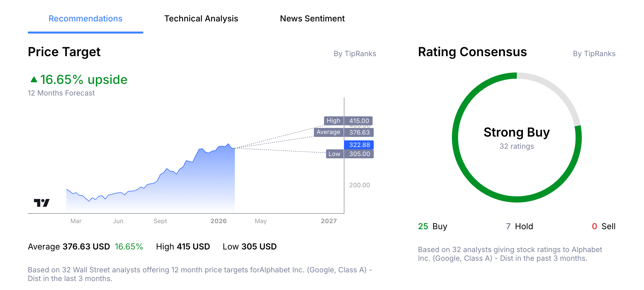Open the News Sentiment tab
This screenshot has width=644, height=290.
tap(312, 19)
